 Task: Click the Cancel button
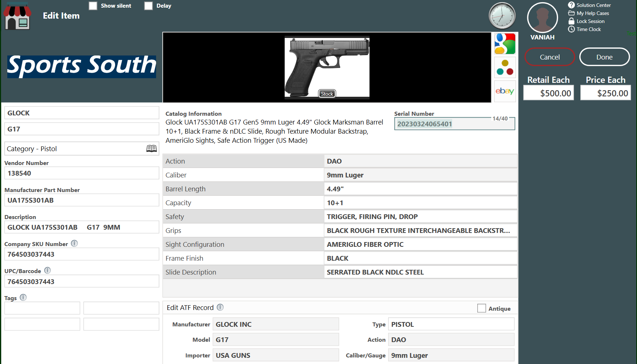(x=550, y=57)
